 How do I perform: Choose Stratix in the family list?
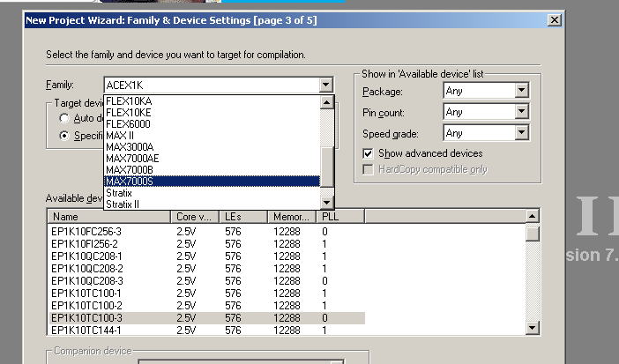212,193
